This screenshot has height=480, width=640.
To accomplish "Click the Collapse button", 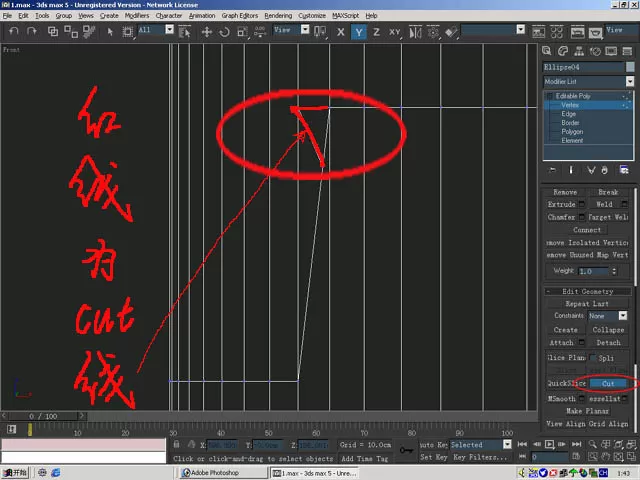I will [x=608, y=329].
